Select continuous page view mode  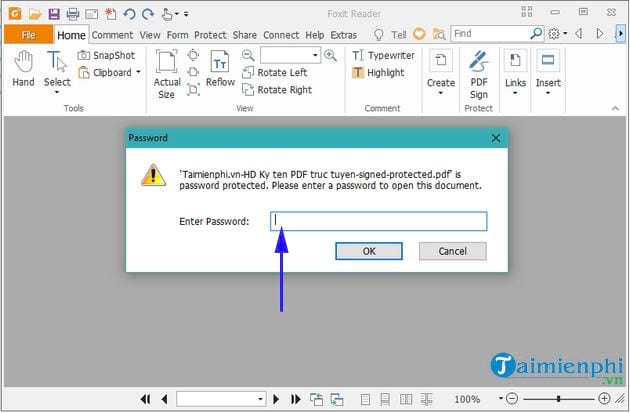[385, 399]
